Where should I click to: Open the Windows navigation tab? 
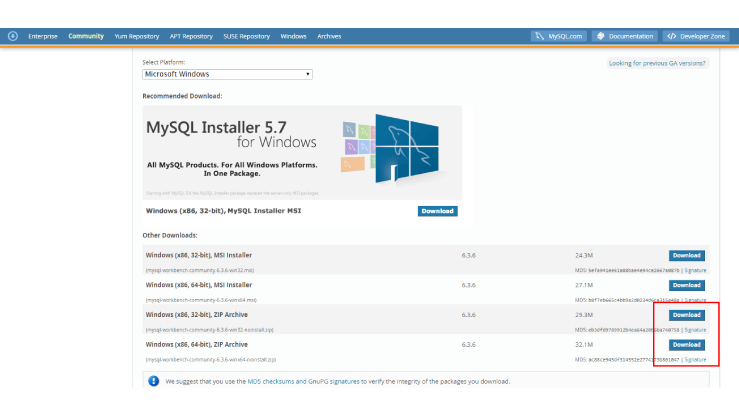point(294,36)
